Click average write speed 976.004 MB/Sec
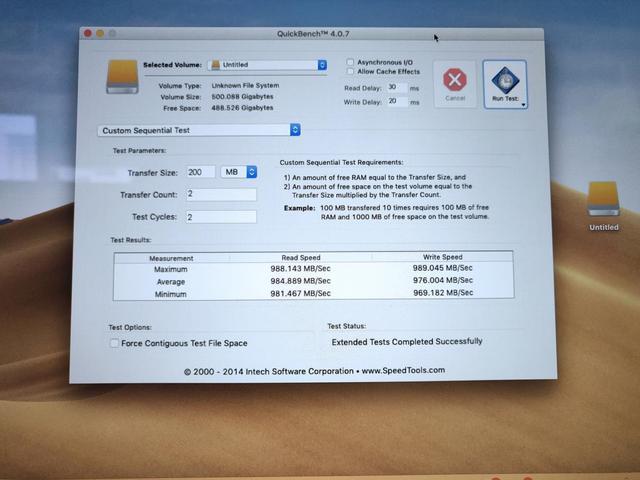This screenshot has width=640, height=480. point(442,280)
